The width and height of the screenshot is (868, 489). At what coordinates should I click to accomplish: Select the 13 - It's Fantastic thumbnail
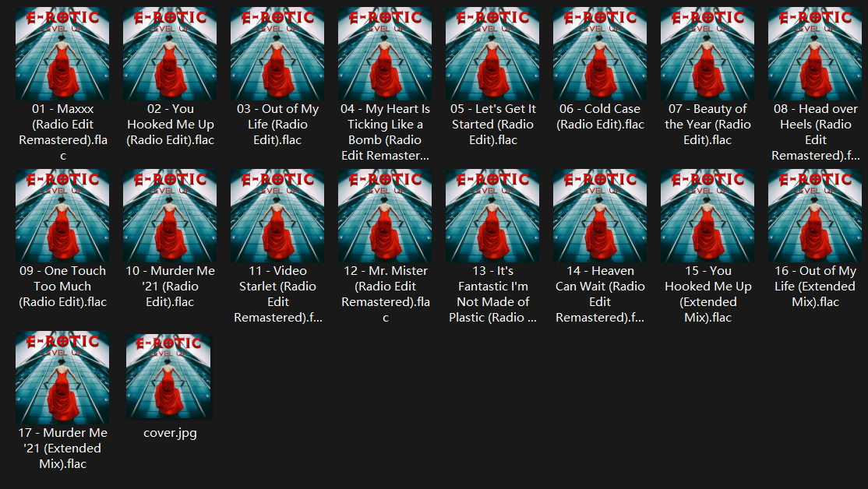point(492,216)
